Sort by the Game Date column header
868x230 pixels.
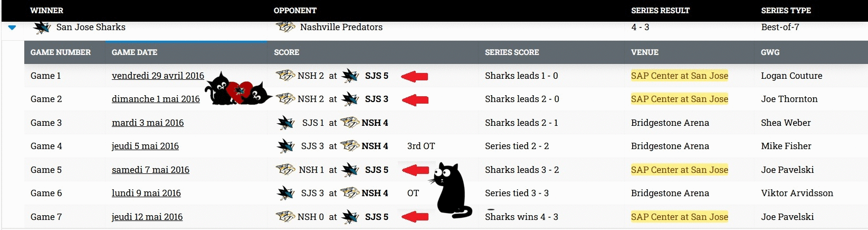[135, 52]
